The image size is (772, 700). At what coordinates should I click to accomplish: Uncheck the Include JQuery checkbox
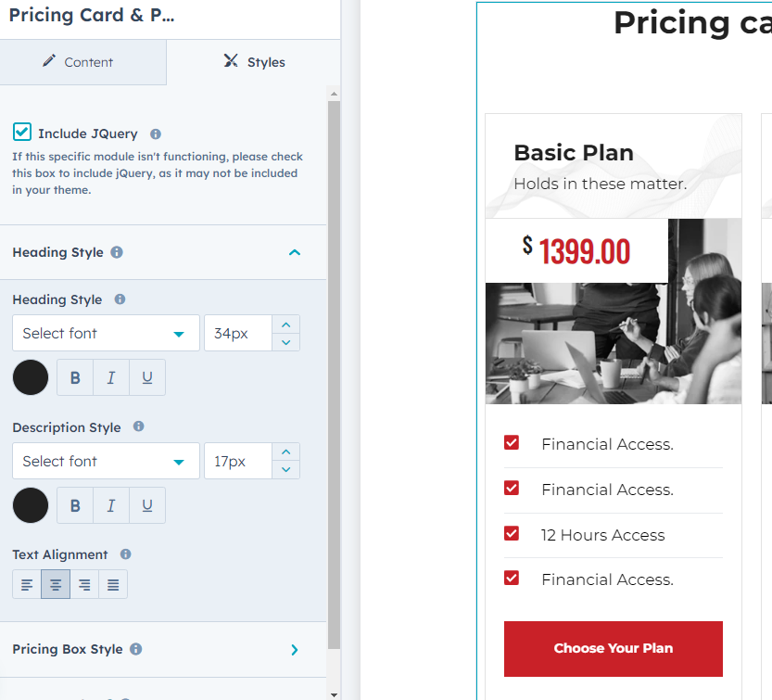(x=22, y=133)
